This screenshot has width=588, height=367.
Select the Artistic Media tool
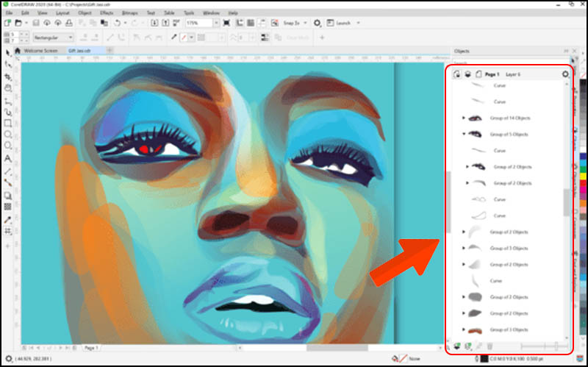pyautogui.click(x=7, y=113)
